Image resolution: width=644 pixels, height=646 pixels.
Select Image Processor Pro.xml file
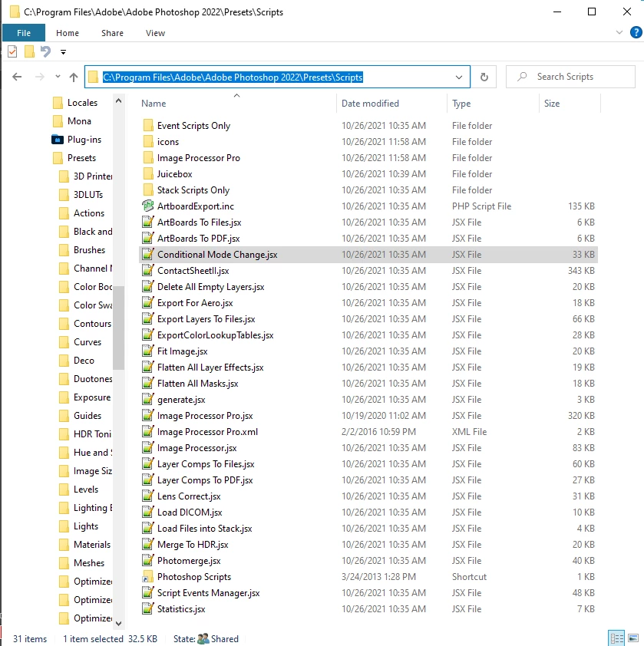(207, 432)
